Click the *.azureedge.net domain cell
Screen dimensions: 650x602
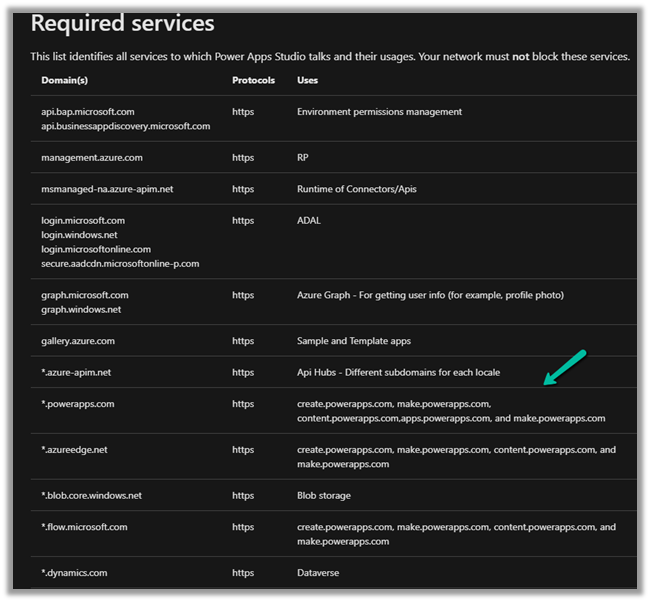click(x=74, y=450)
